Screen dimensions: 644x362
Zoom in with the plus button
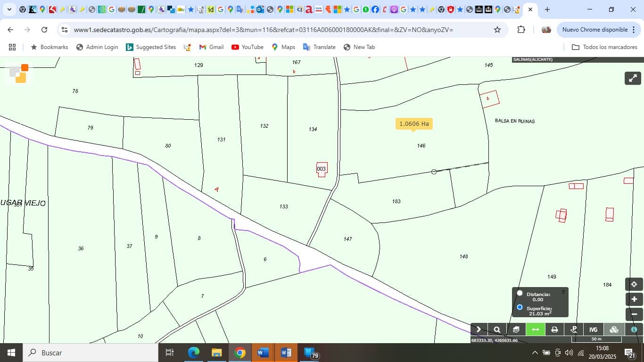pyautogui.click(x=634, y=299)
